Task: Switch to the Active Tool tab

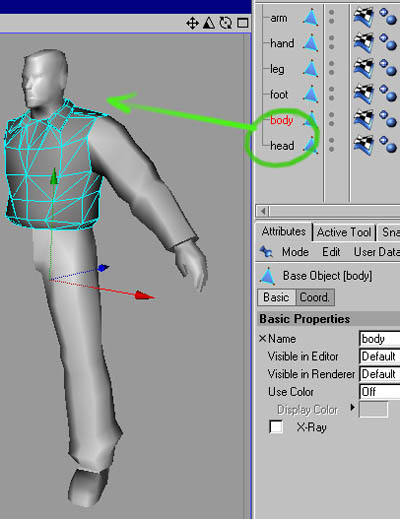Action: (x=344, y=232)
